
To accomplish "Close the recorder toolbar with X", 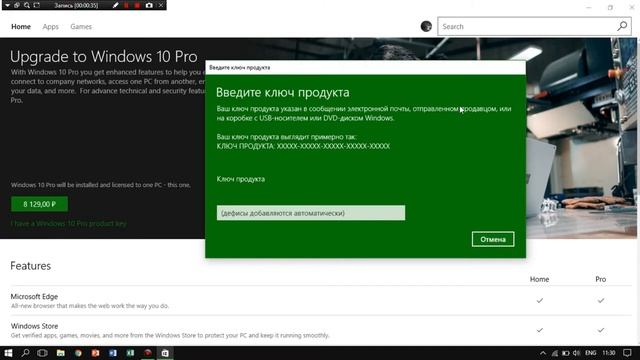I will pos(161,5).
